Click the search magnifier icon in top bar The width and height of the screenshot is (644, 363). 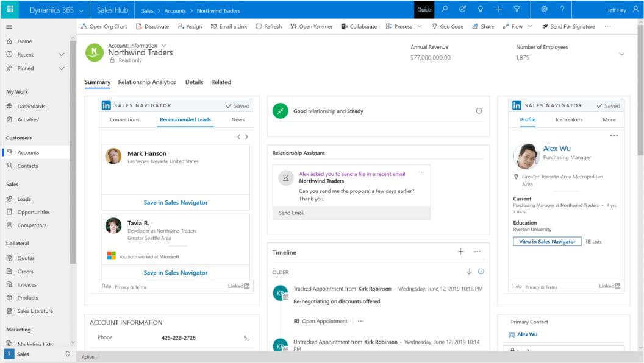[x=445, y=9]
